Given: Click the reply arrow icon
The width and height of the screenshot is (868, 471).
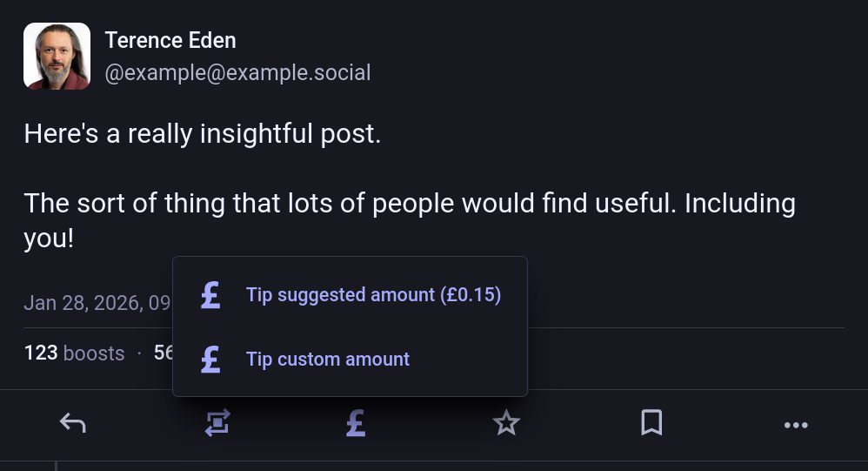Looking at the screenshot, I should coord(73,424).
